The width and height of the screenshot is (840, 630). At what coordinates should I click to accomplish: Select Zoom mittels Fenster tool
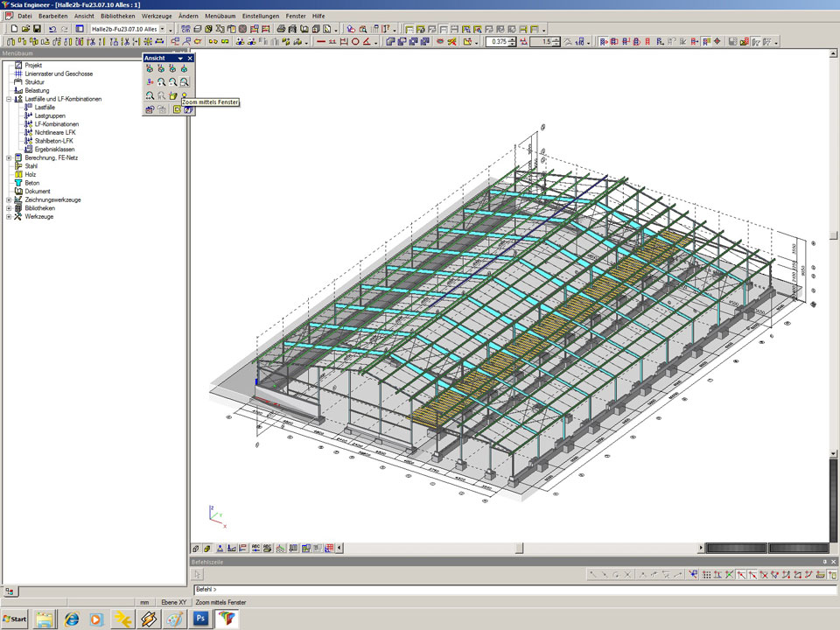(185, 81)
